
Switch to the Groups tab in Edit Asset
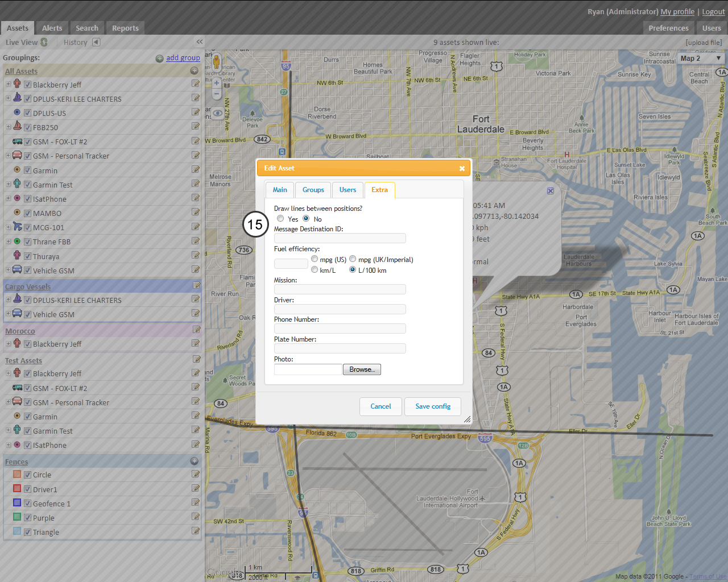tap(313, 189)
